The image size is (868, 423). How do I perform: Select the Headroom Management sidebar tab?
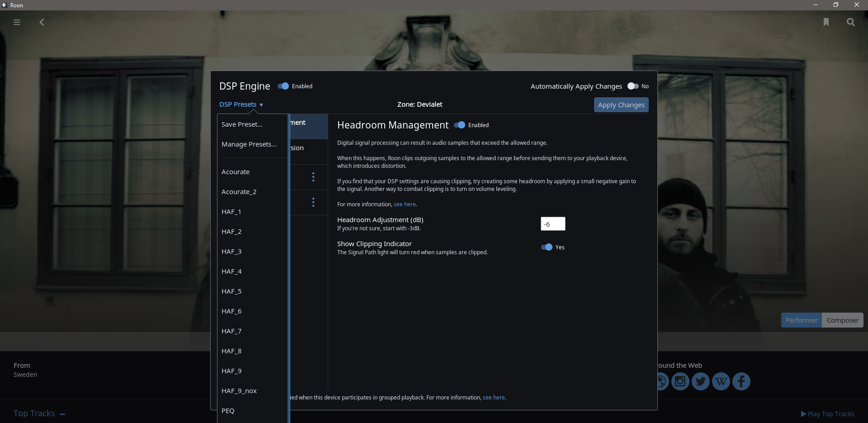(309, 126)
